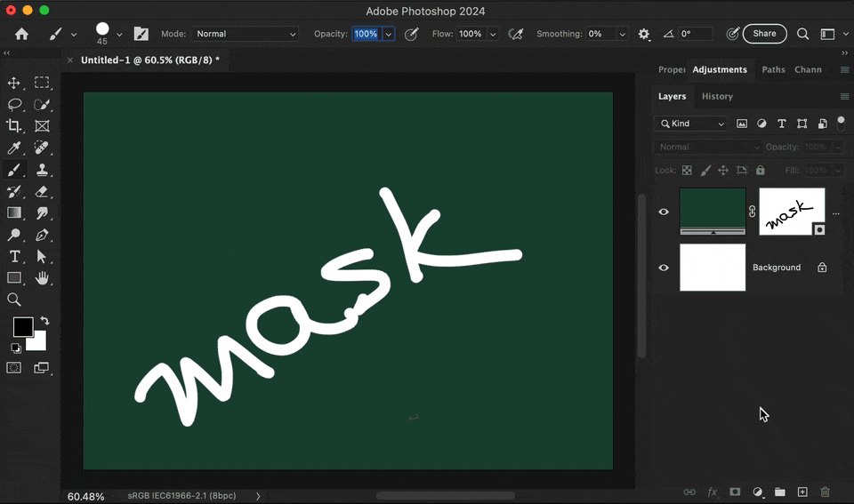Open the Layers panel menu

(x=844, y=96)
